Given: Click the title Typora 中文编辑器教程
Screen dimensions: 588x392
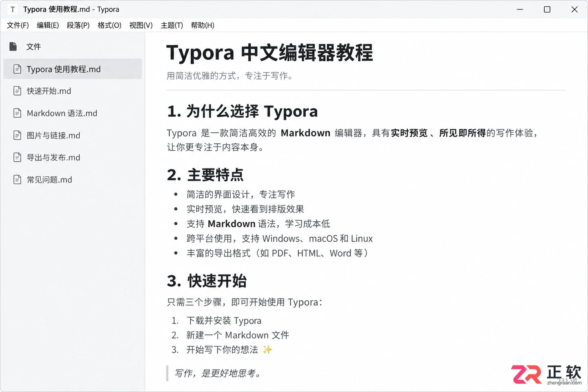Looking at the screenshot, I should coord(269,53).
